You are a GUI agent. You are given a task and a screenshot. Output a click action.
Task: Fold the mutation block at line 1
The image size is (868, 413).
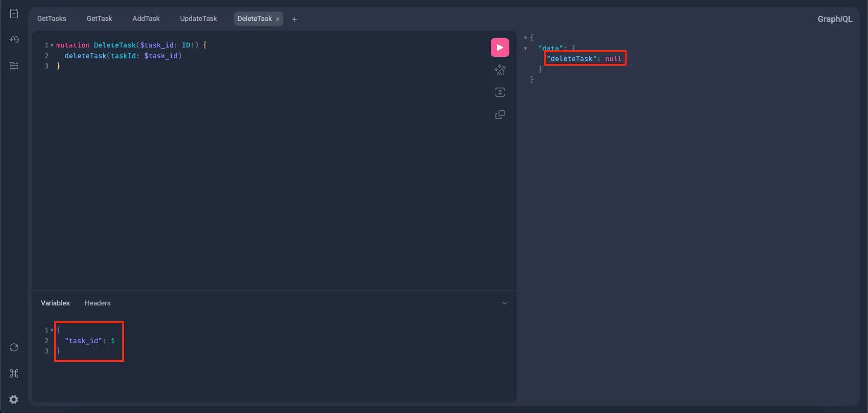coord(52,45)
